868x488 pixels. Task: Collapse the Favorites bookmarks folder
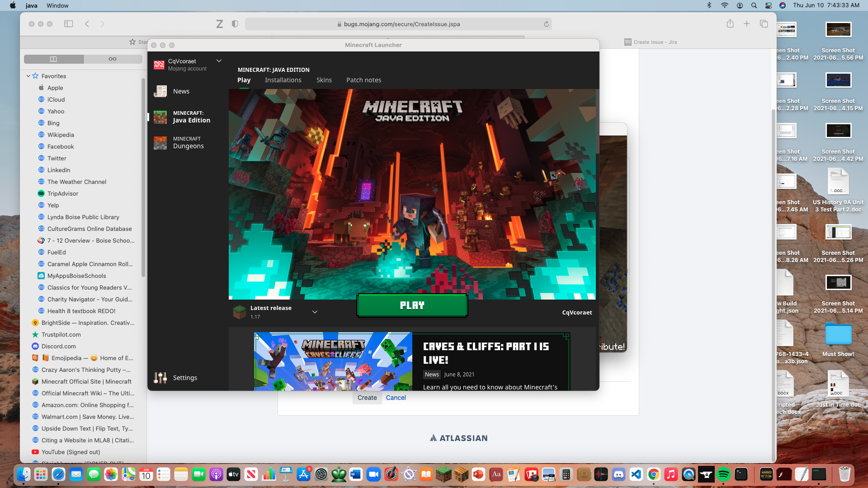point(28,76)
